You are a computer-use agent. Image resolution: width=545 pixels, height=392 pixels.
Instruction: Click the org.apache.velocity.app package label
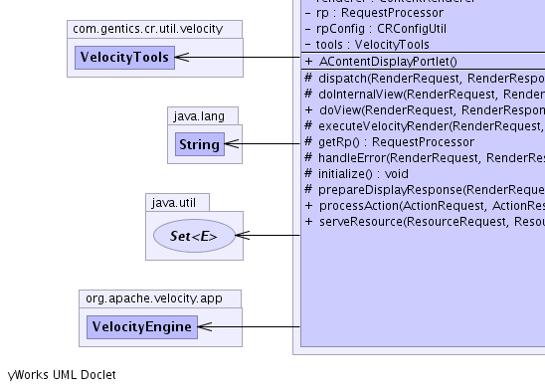point(153,298)
